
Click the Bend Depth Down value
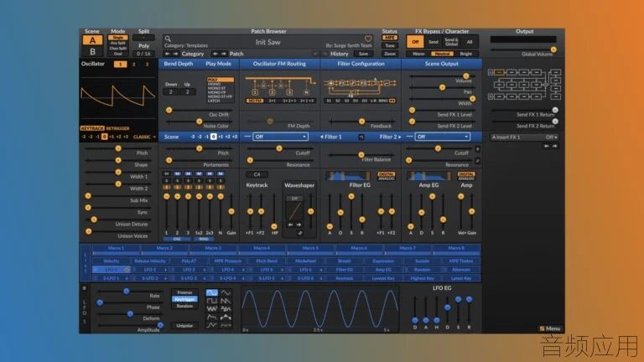click(x=171, y=92)
